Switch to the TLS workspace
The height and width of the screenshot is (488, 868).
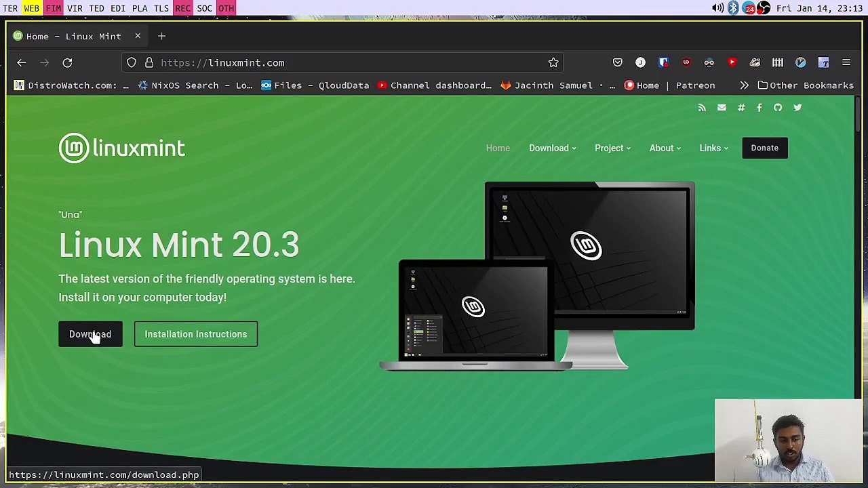(x=161, y=8)
